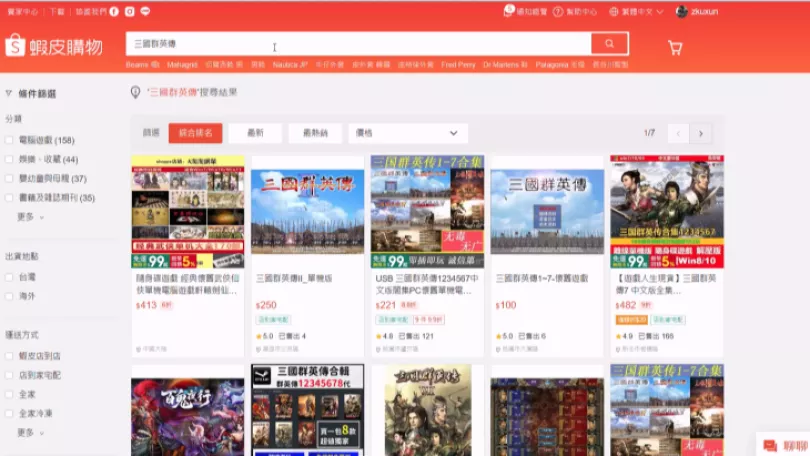
Task: Check the 全家 delivery option checkbox
Action: (9, 395)
